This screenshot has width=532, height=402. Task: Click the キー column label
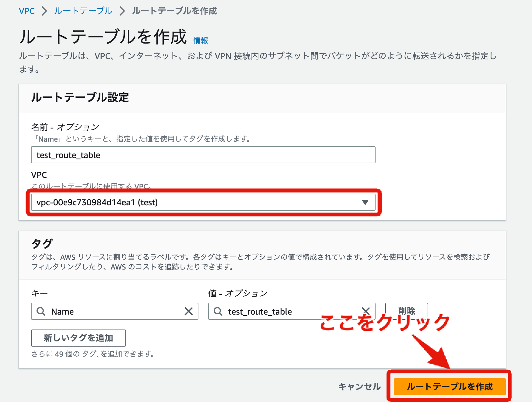pos(40,293)
